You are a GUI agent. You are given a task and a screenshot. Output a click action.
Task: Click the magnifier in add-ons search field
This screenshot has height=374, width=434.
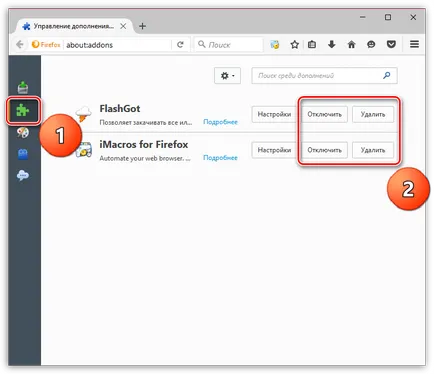click(387, 75)
